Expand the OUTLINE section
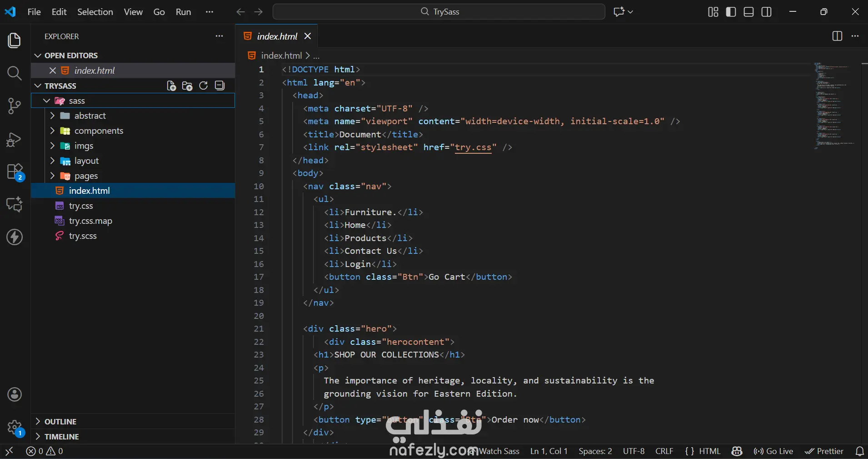This screenshot has height=459, width=868. pos(38,422)
